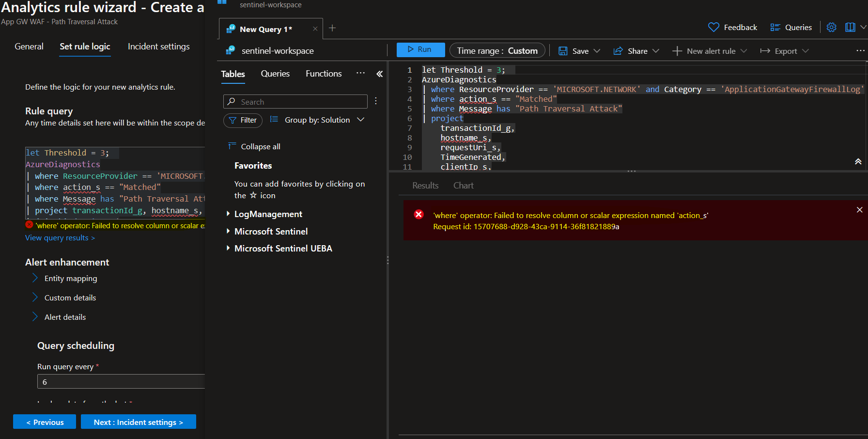The height and width of the screenshot is (439, 868).
Task: Click the Feedback heart icon
Action: pos(714,27)
